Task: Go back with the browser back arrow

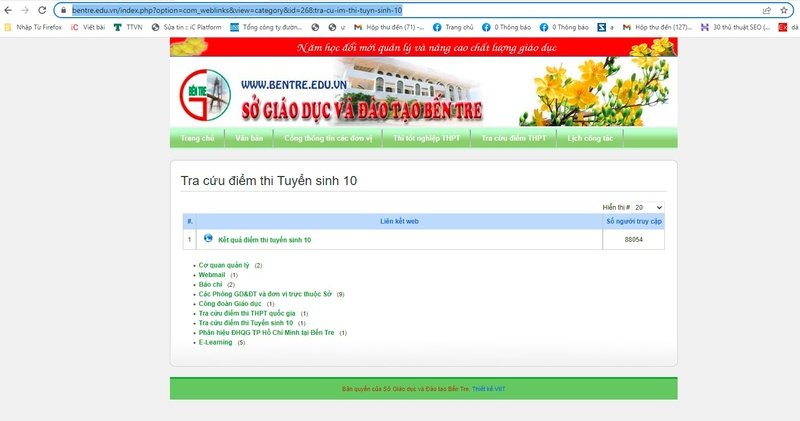Action: point(8,10)
